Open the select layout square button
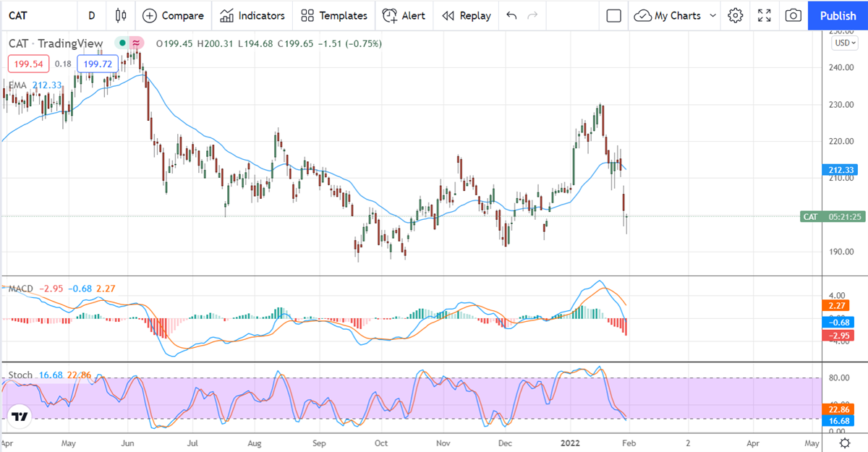Screen dimensions: 868x452 (x=614, y=15)
